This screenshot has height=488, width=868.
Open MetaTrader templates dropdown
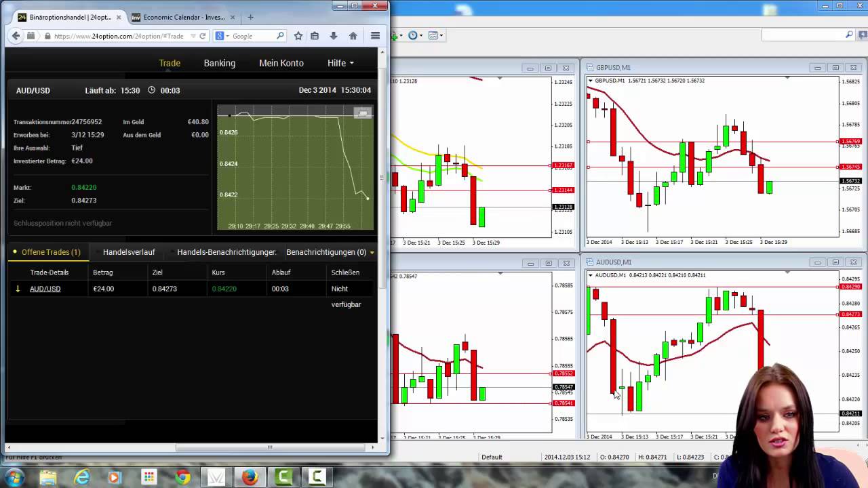[x=435, y=35]
